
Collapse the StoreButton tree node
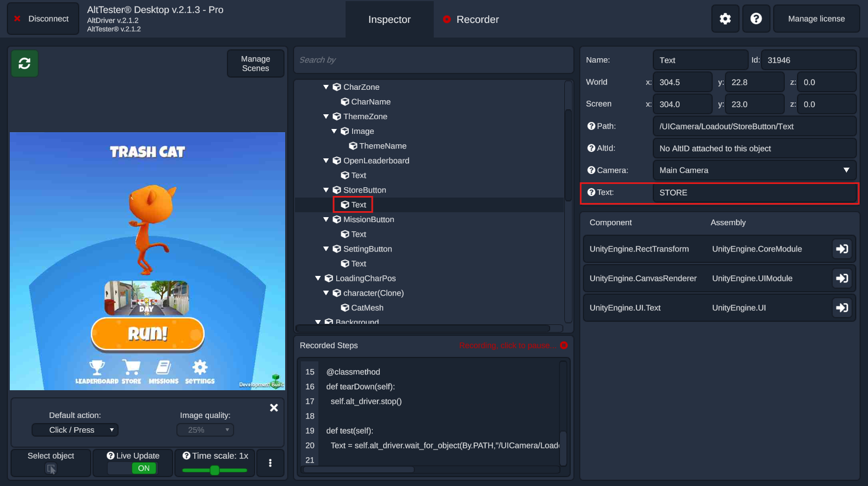[326, 190]
